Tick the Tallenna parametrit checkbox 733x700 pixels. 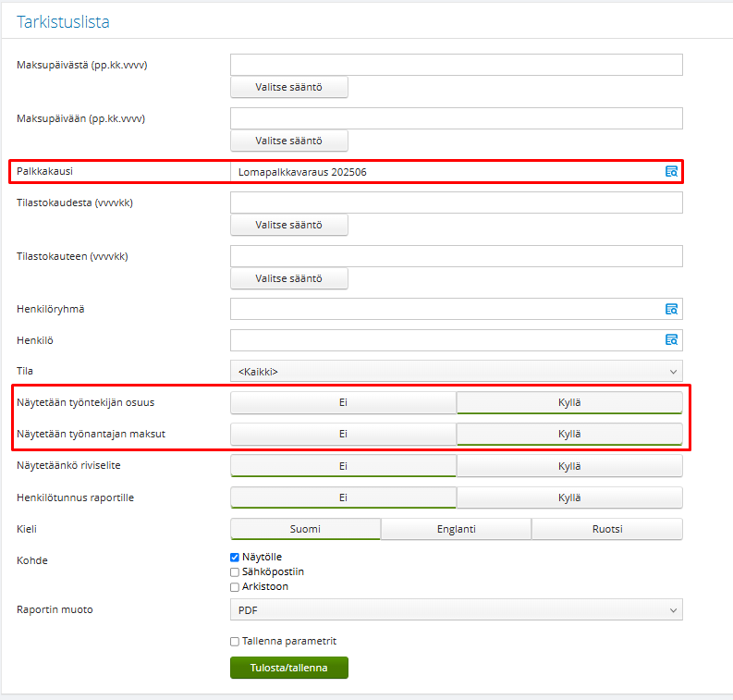tap(235, 641)
